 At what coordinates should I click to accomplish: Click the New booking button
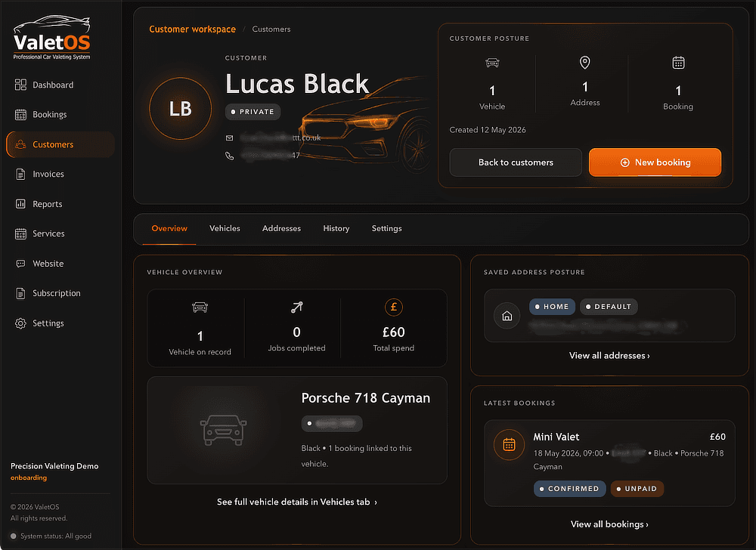point(655,162)
